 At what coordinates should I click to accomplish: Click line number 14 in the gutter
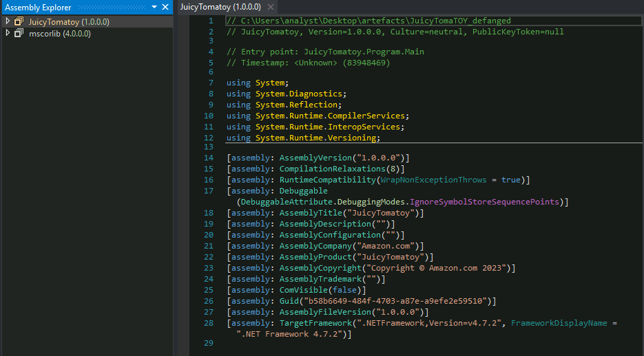tap(209, 158)
